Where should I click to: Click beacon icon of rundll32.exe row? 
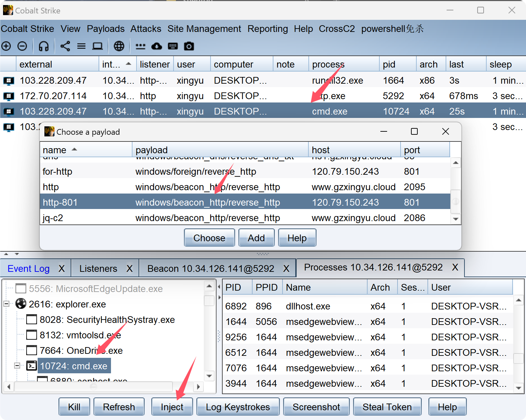pyautogui.click(x=9, y=81)
